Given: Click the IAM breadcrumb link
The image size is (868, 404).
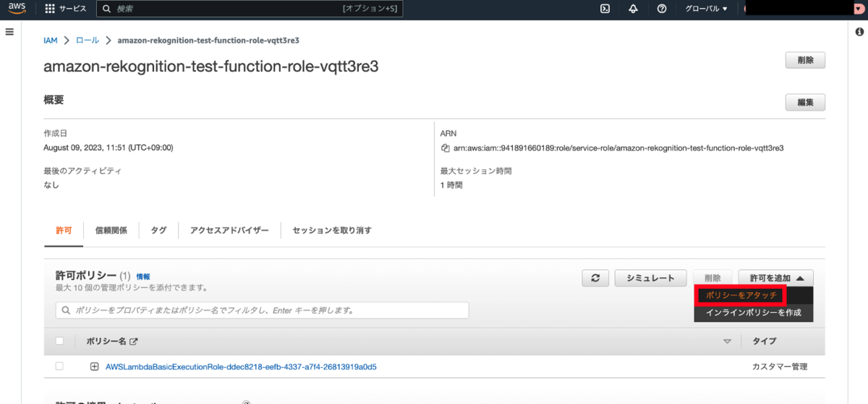Looking at the screenshot, I should coord(51,41).
